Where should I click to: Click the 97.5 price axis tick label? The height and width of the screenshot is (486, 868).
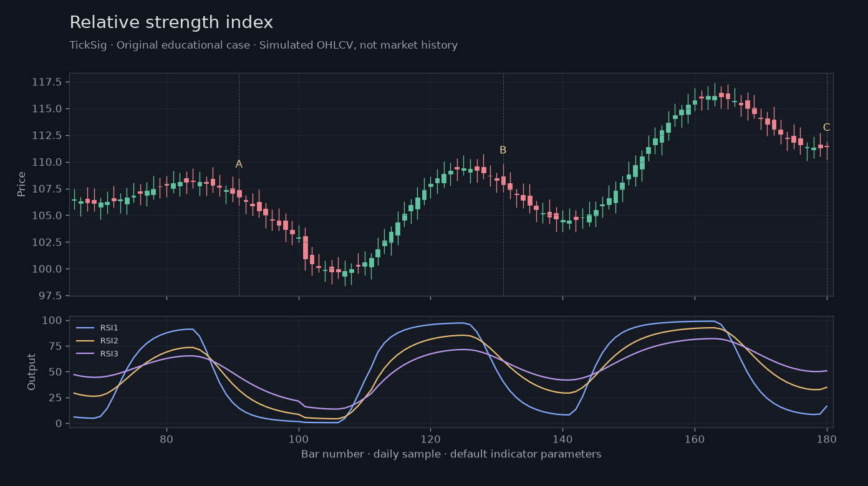click(50, 295)
